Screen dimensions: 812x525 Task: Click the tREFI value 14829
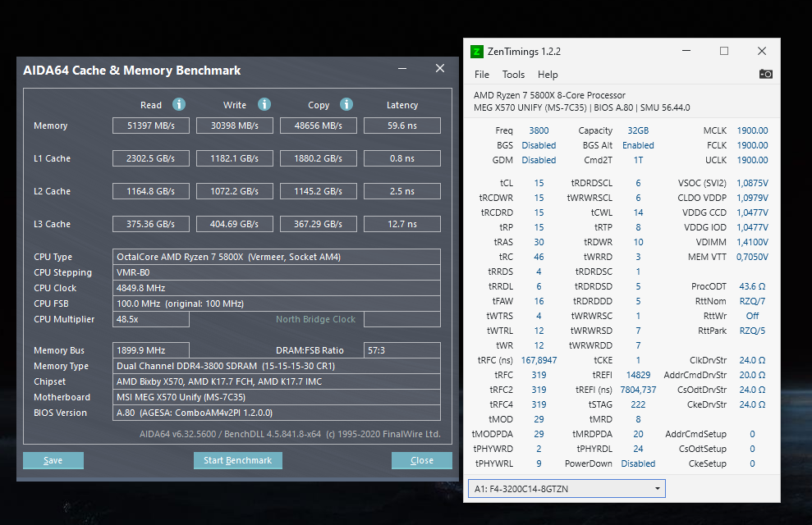click(638, 375)
